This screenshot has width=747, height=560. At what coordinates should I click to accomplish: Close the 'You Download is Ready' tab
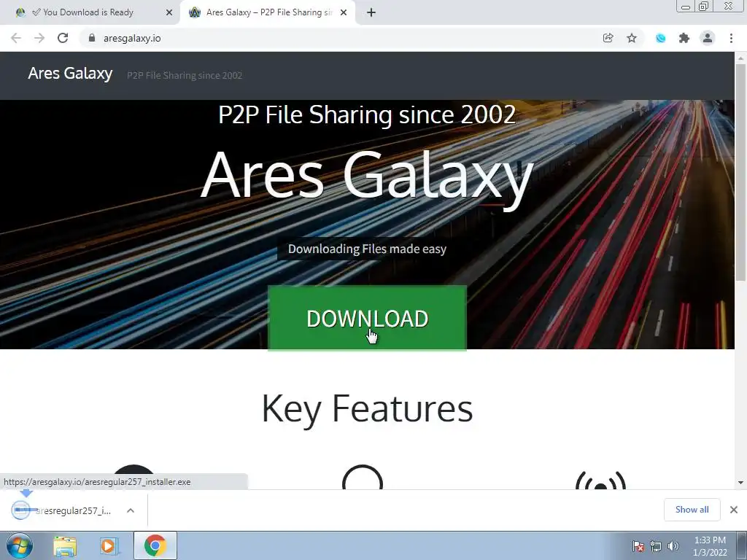[169, 13]
